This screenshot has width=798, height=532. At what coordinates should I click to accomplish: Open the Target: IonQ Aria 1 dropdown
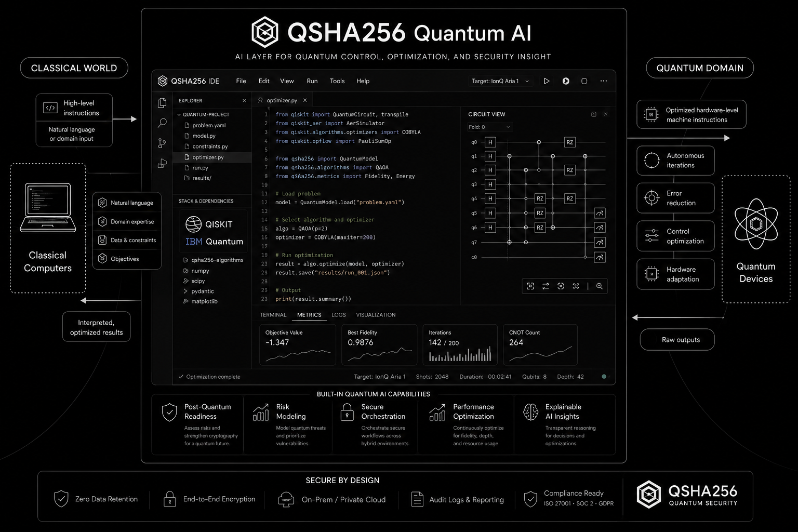(x=500, y=81)
